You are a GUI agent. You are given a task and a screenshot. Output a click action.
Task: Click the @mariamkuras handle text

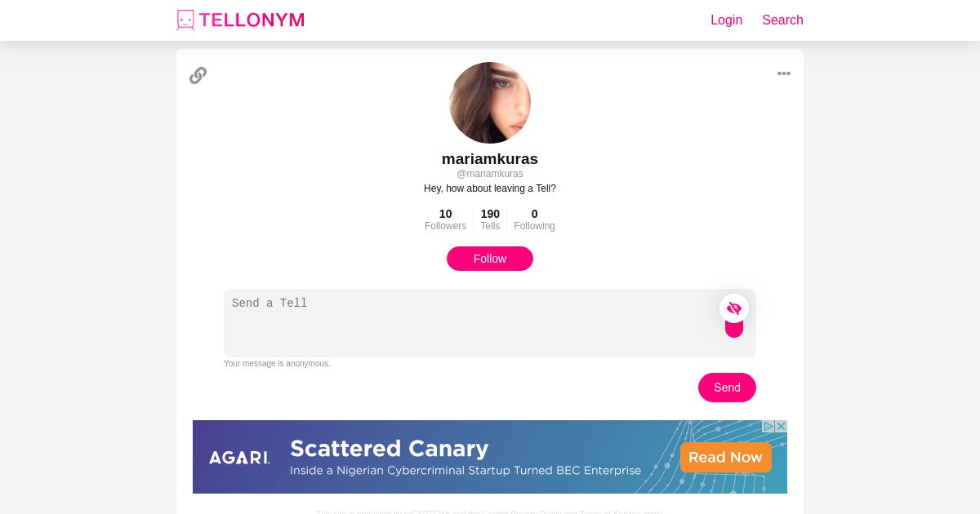[x=490, y=174]
